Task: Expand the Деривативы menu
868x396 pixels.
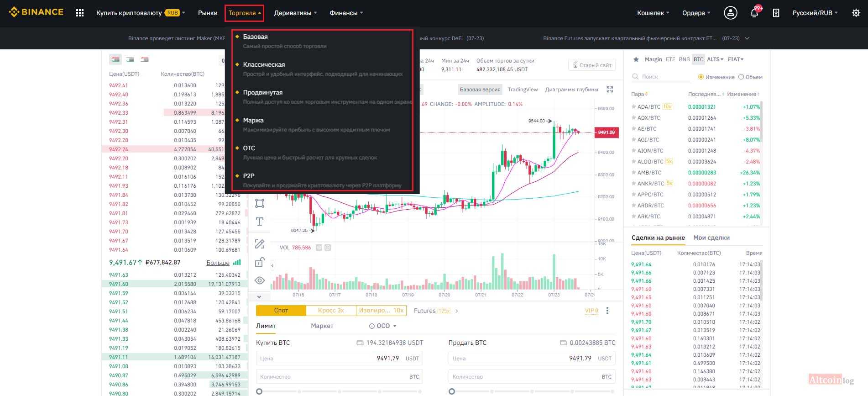Action: tap(296, 13)
